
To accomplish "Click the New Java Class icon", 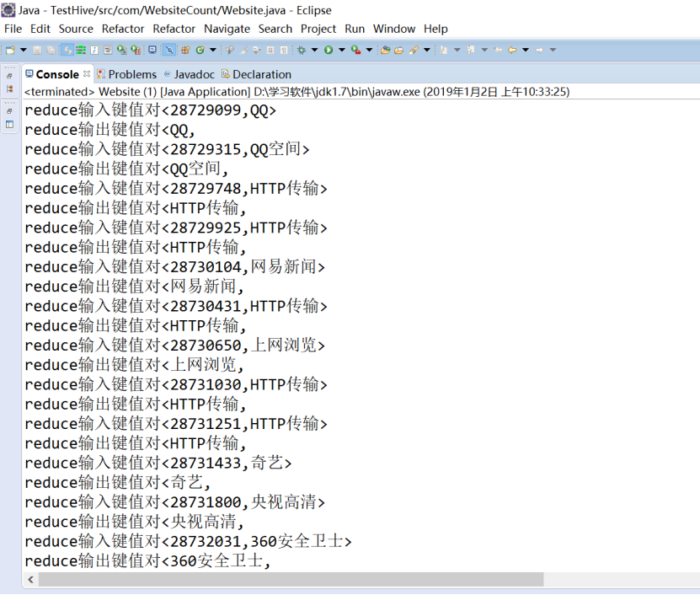I will click(x=200, y=50).
